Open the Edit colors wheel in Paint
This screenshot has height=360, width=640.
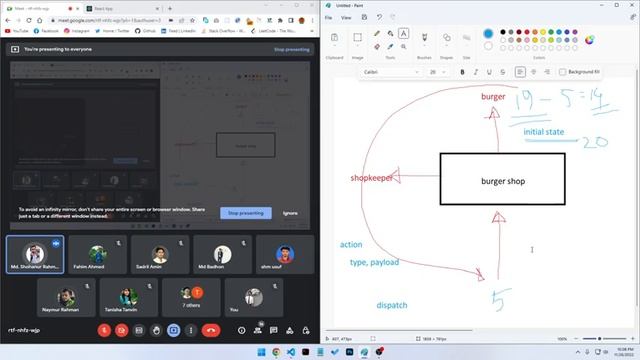[589, 40]
